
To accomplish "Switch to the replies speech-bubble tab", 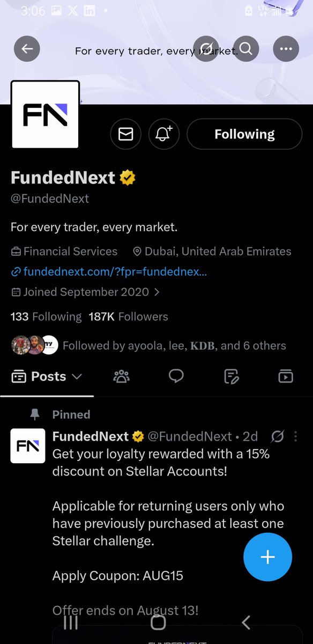I will click(x=176, y=377).
